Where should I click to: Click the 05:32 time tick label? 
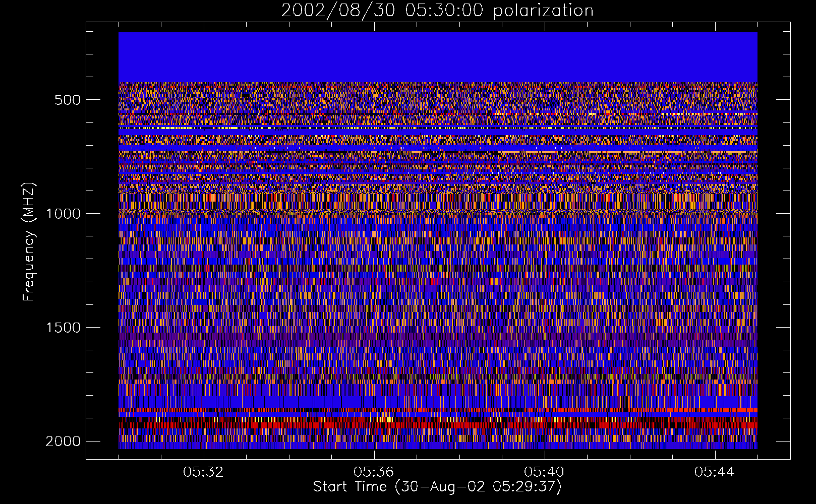coord(204,472)
